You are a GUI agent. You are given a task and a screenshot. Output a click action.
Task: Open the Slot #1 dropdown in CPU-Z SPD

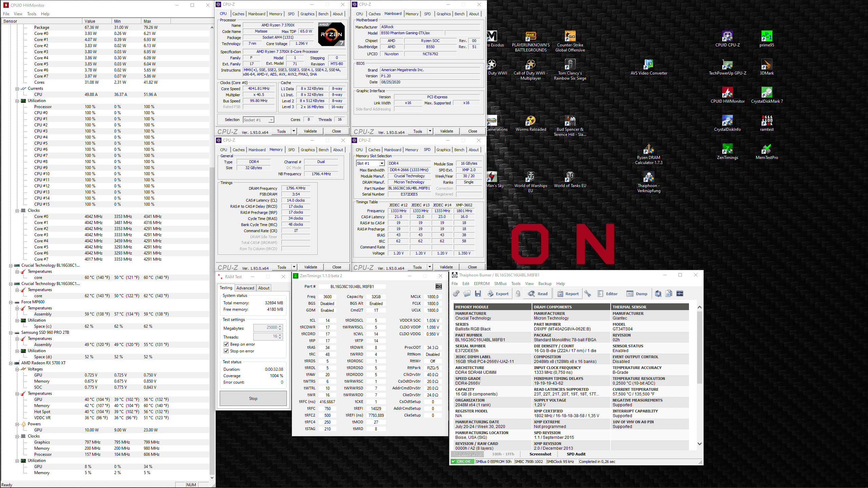382,163
